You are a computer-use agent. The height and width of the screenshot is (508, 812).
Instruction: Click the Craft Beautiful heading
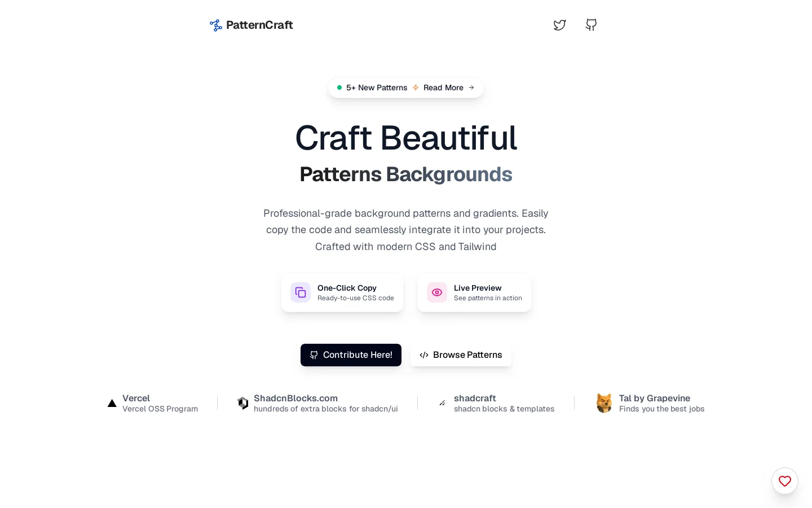(406, 138)
